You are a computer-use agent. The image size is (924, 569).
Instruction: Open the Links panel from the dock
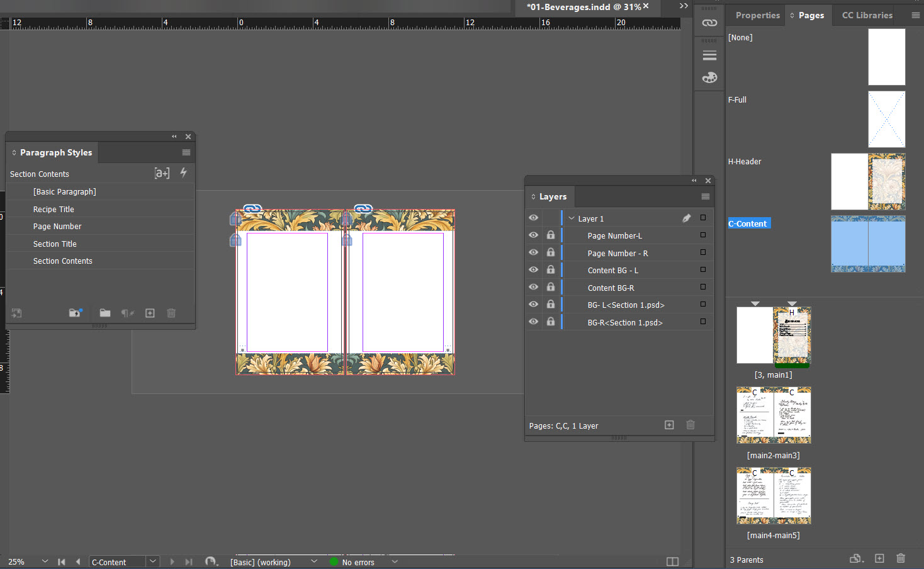709,22
